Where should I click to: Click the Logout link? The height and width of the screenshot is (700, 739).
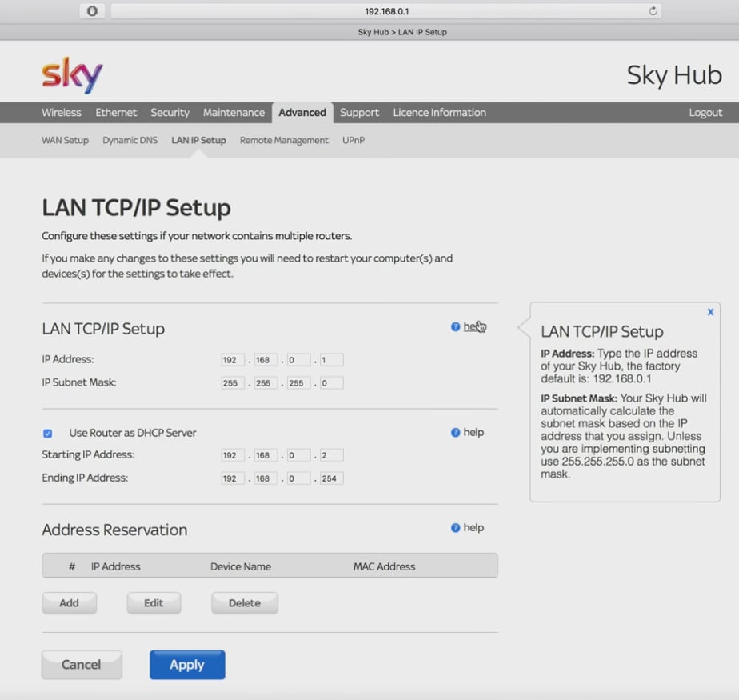coord(705,113)
